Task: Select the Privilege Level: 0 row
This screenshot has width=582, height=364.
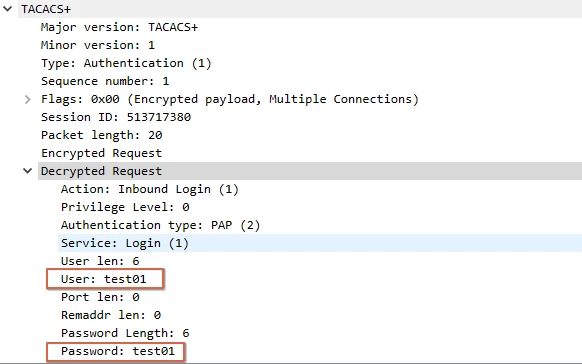Action: coord(125,207)
